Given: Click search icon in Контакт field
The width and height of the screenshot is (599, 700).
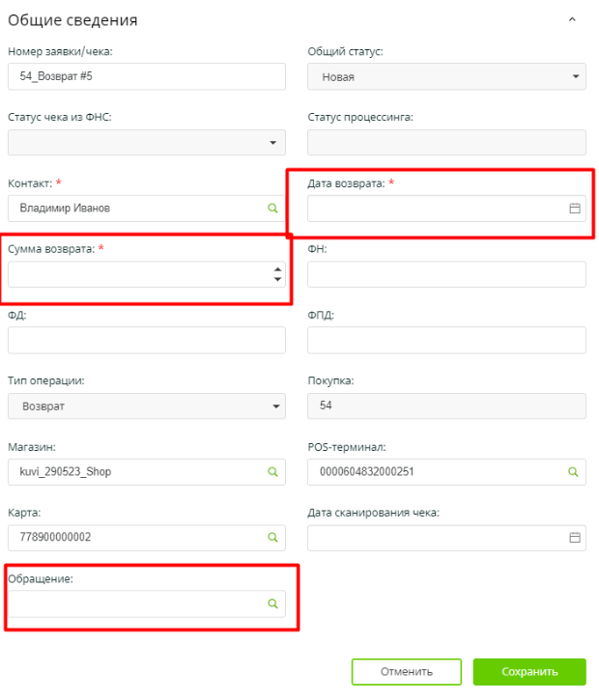Looking at the screenshot, I should click(x=273, y=208).
